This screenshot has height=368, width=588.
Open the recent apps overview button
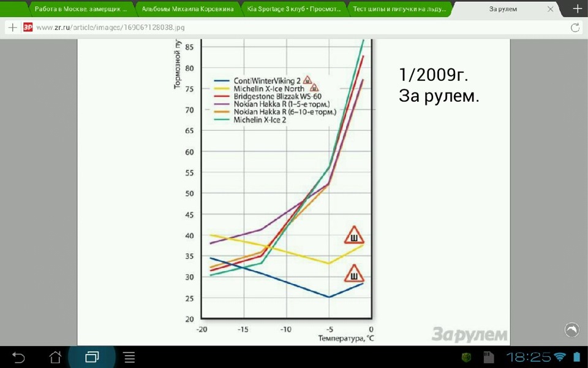92,357
